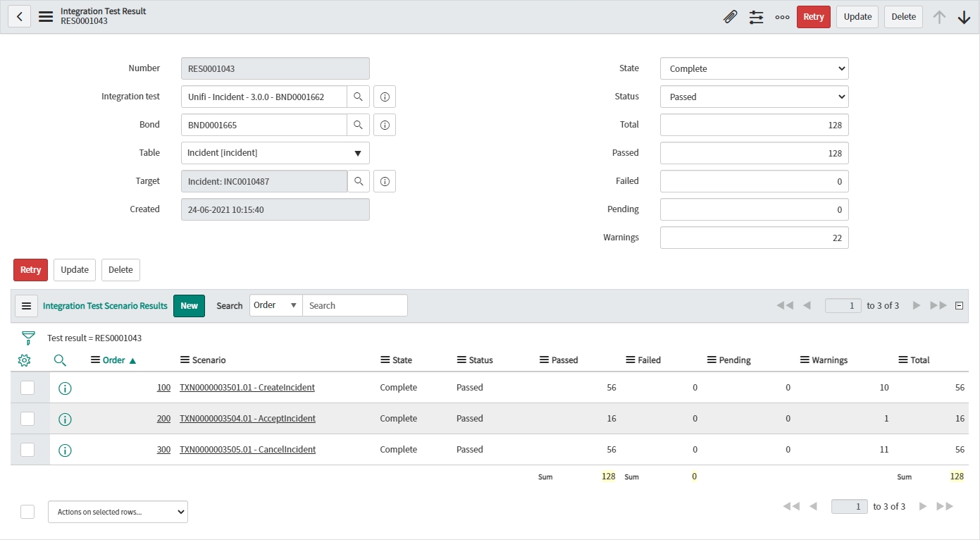Click the list filter funnel icon
This screenshot has width=980, height=540.
(x=28, y=338)
